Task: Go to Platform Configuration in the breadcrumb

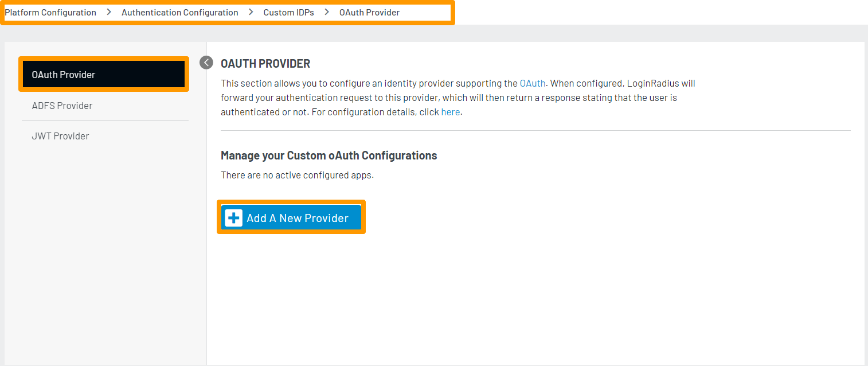Action: [x=50, y=12]
